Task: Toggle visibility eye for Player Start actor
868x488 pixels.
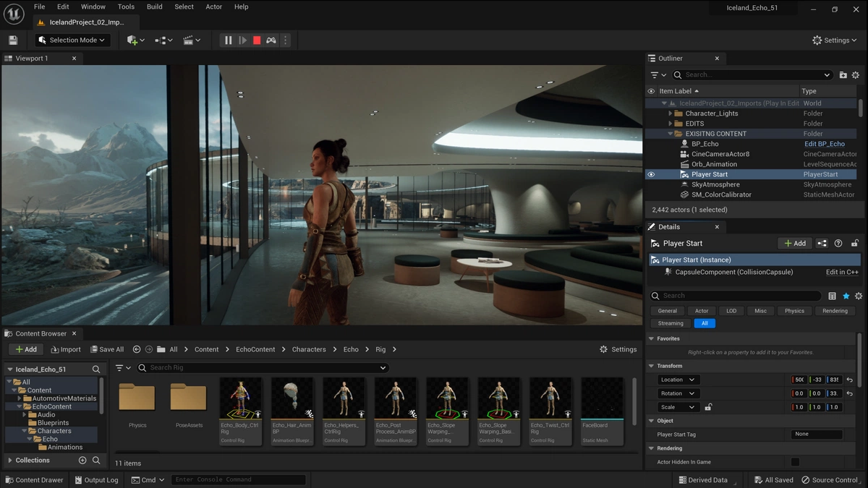Action: (x=651, y=174)
